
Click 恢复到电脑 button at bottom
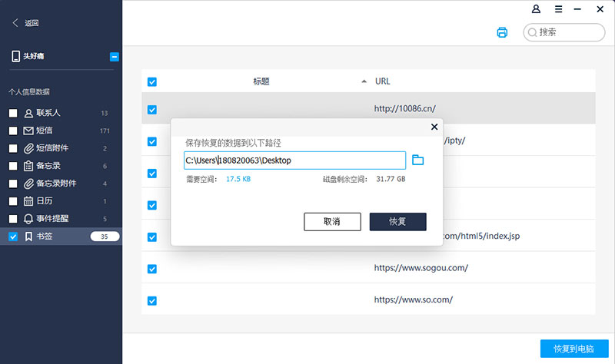click(x=573, y=348)
